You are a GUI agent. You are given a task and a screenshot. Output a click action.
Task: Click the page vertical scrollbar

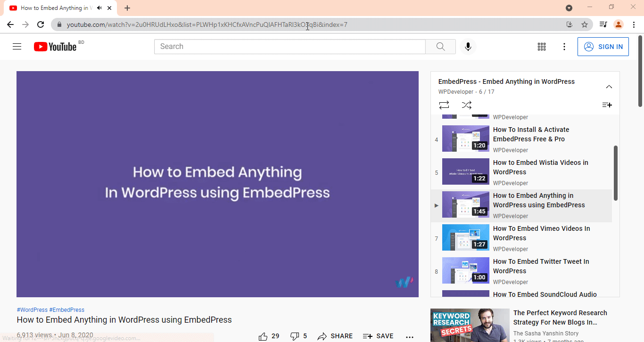tap(640, 72)
